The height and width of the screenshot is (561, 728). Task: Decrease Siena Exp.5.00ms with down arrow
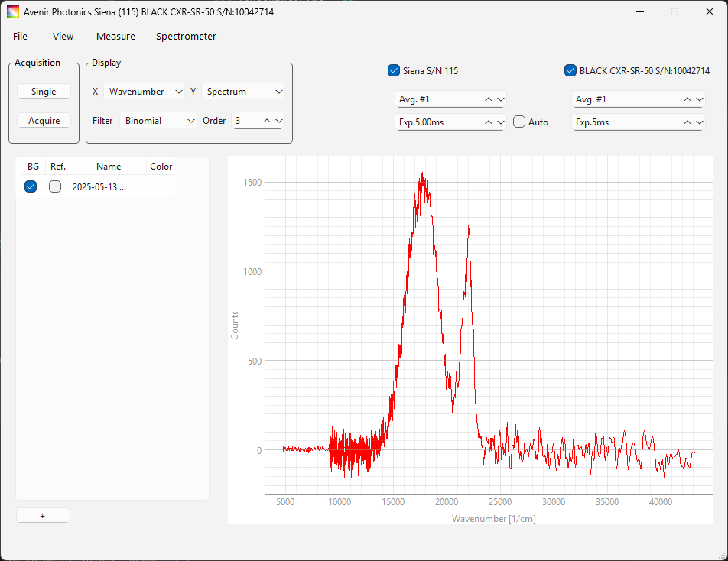pos(501,122)
